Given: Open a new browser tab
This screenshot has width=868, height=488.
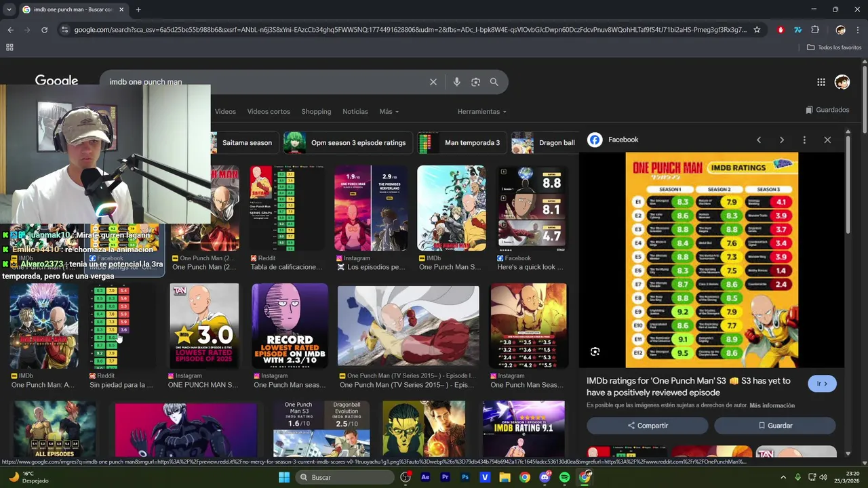Looking at the screenshot, I should coord(138,9).
